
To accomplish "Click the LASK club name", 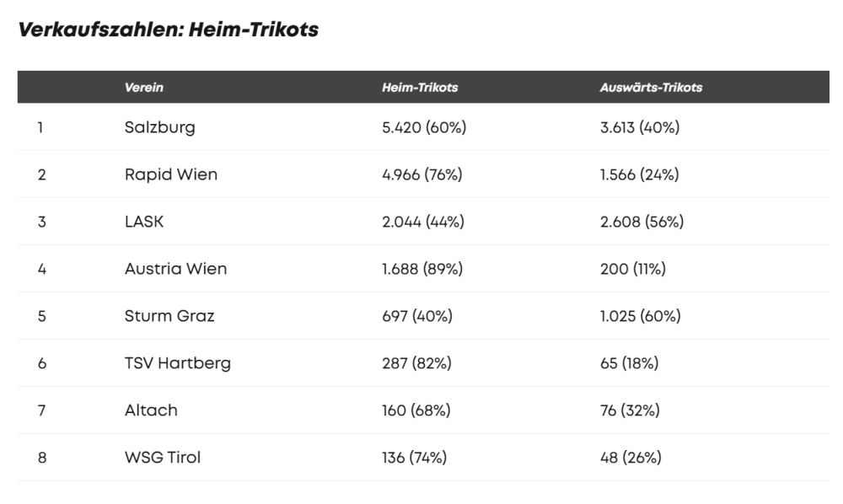I will coord(144,223).
